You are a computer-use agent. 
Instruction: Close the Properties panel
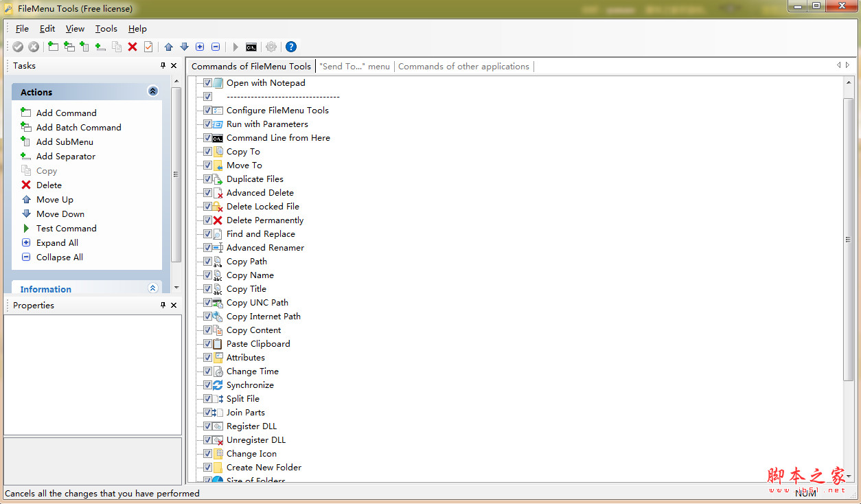pyautogui.click(x=174, y=306)
